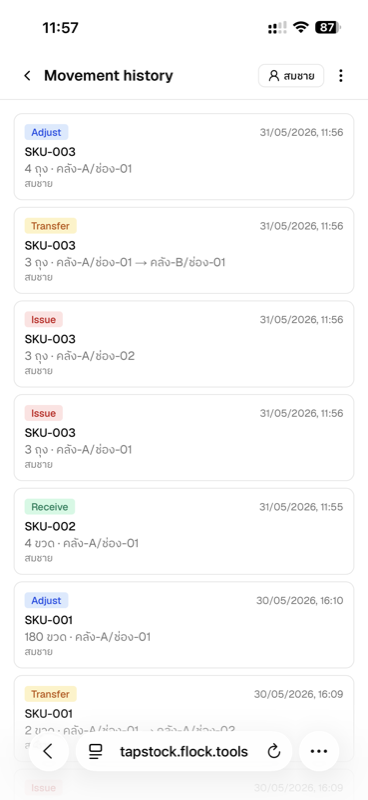Click the blue Adjust tag dated 30/05/2026
This screenshot has height=800, width=368.
tap(46, 601)
